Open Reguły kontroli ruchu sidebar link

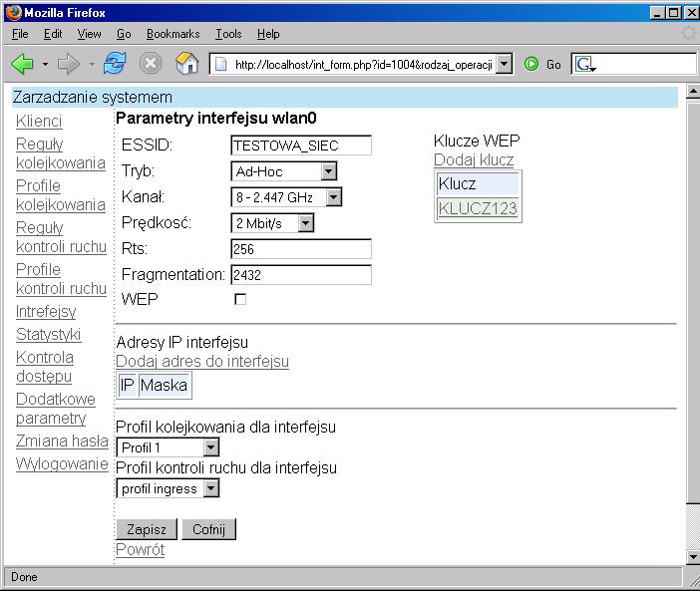[61, 237]
